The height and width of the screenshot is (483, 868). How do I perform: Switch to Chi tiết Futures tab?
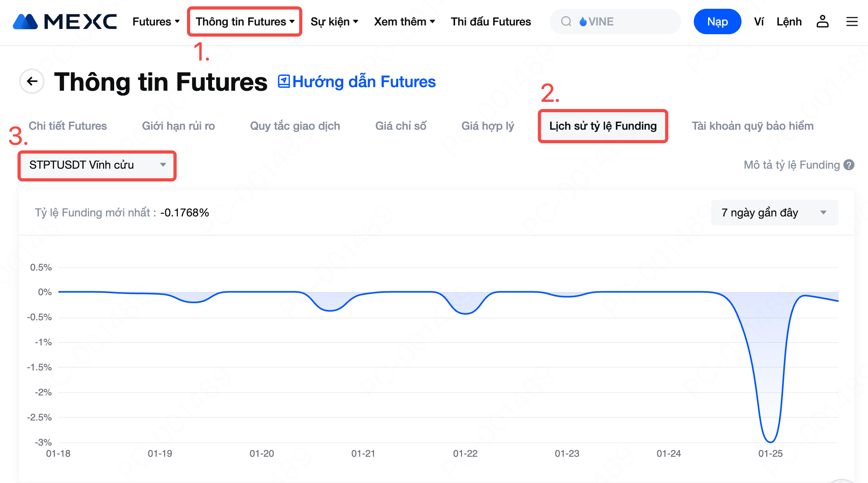(68, 126)
